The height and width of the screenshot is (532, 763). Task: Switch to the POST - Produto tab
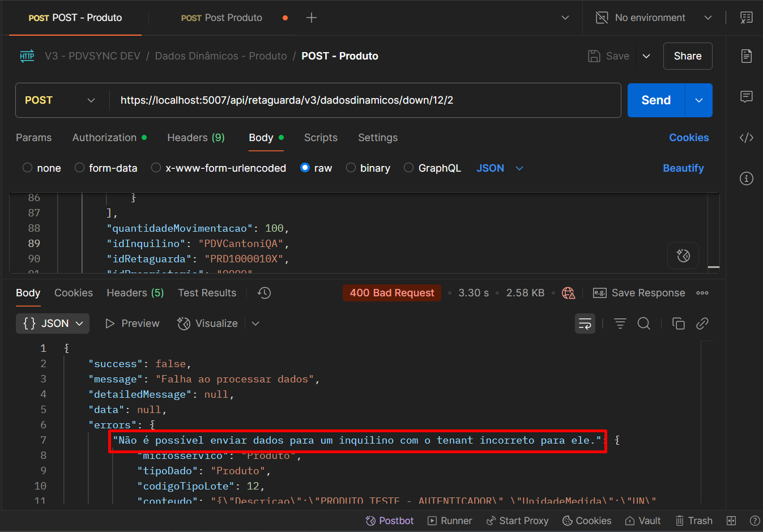pyautogui.click(x=75, y=18)
